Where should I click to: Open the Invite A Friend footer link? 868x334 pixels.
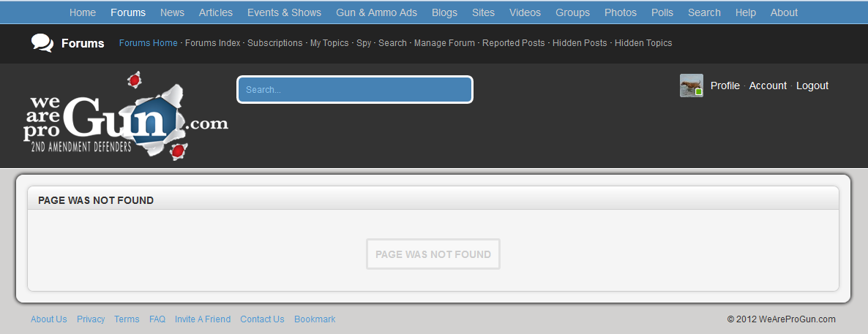coord(202,319)
